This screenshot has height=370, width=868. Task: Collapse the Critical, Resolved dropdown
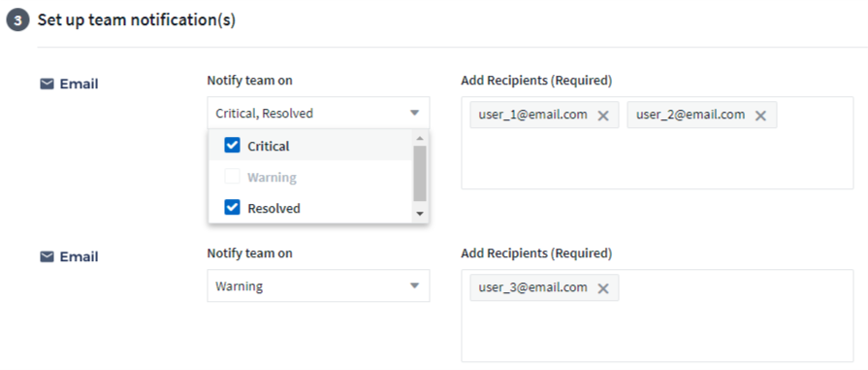(318, 114)
